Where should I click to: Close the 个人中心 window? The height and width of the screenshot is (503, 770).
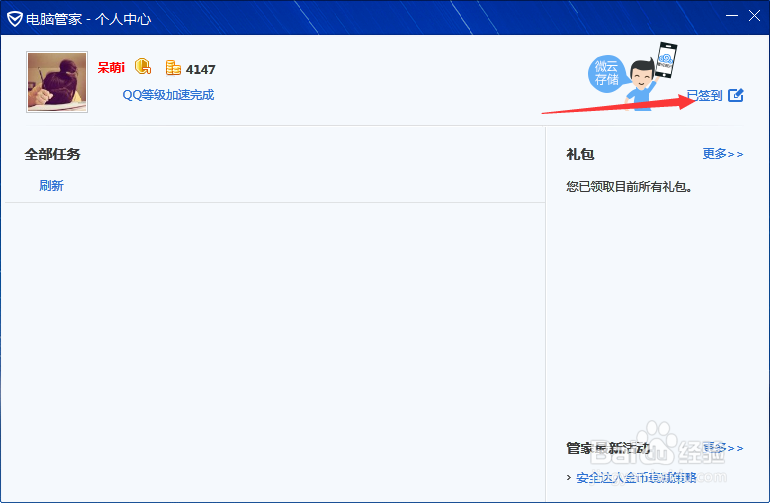754,16
